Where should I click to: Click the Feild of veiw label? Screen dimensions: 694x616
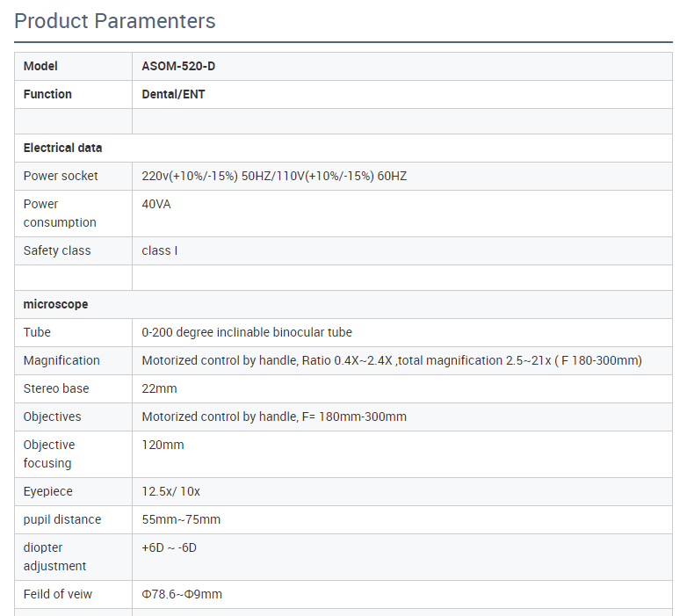pos(58,594)
